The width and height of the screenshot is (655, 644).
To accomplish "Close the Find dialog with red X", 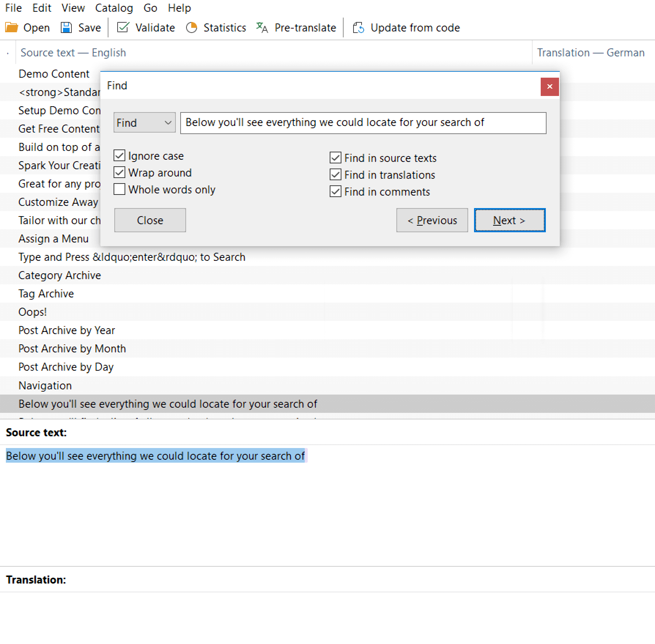I will tap(549, 87).
